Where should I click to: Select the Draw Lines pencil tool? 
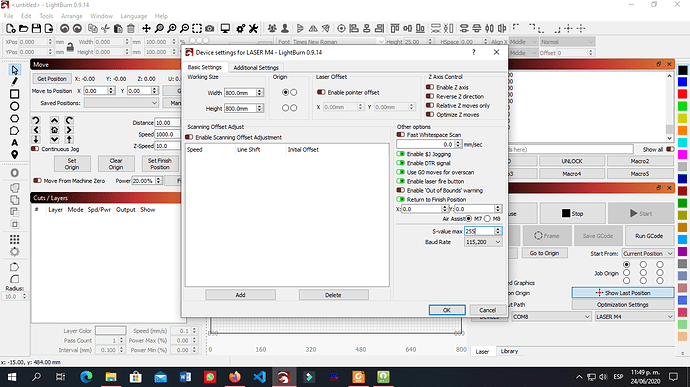[x=15, y=81]
